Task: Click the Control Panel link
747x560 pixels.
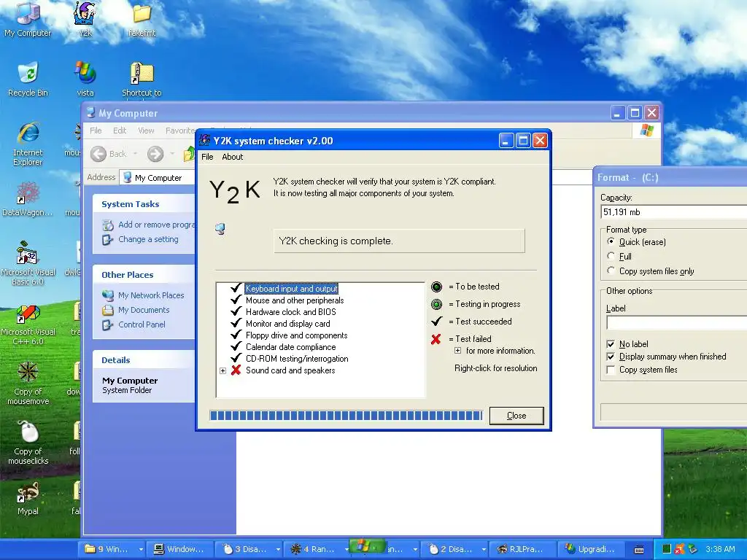Action: [x=142, y=324]
